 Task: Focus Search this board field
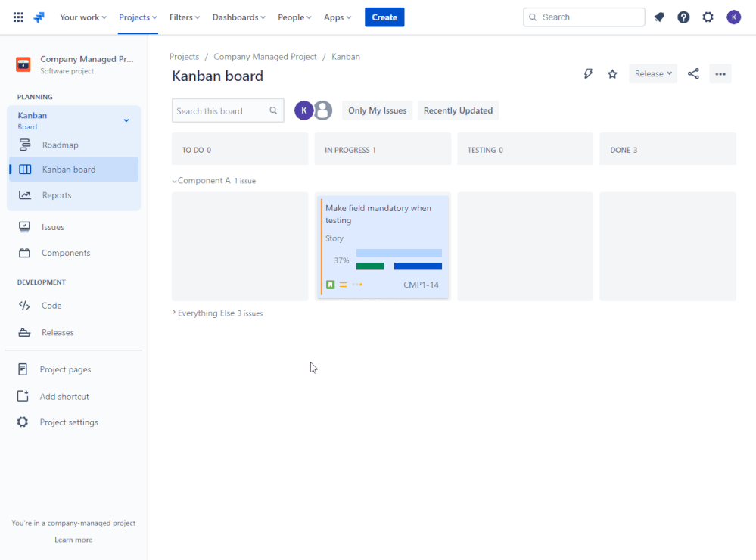point(228,110)
